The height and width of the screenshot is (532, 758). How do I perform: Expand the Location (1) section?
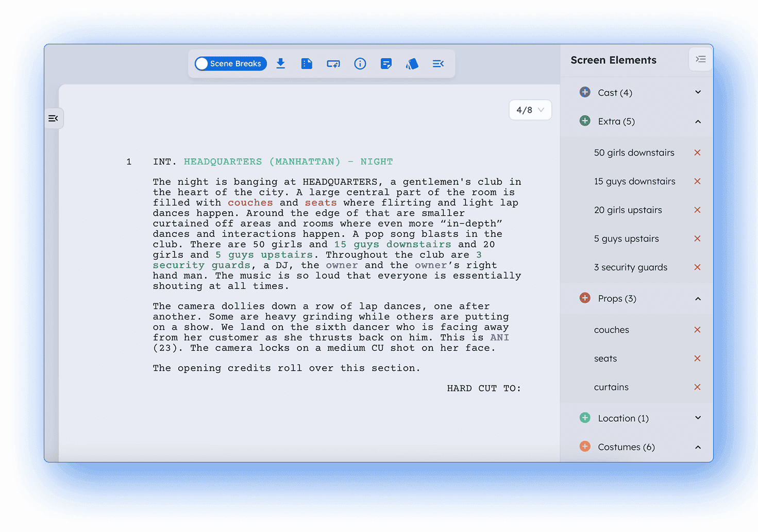pyautogui.click(x=698, y=418)
